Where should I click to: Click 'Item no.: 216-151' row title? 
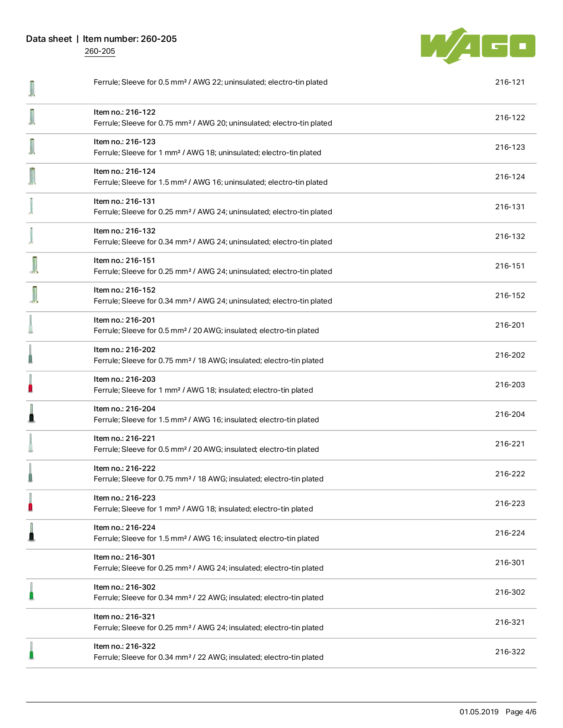click(x=125, y=260)
